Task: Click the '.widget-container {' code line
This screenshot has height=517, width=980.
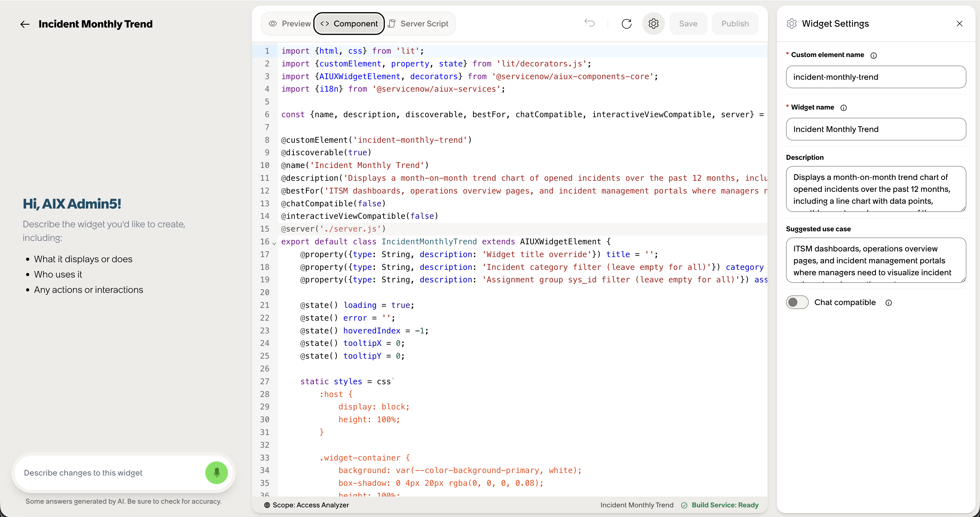Action: pos(364,458)
